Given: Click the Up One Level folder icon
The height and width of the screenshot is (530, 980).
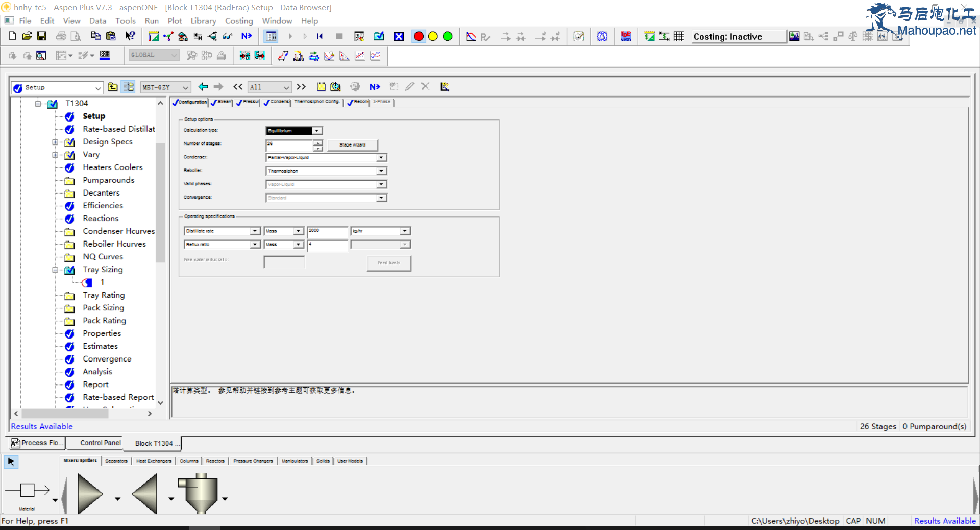Looking at the screenshot, I should (113, 87).
